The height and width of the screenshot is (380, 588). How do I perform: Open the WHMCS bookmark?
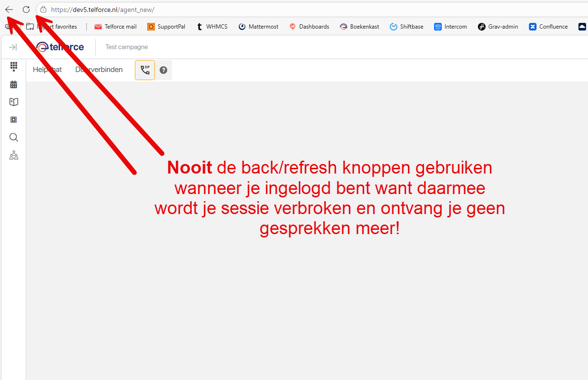(x=212, y=27)
